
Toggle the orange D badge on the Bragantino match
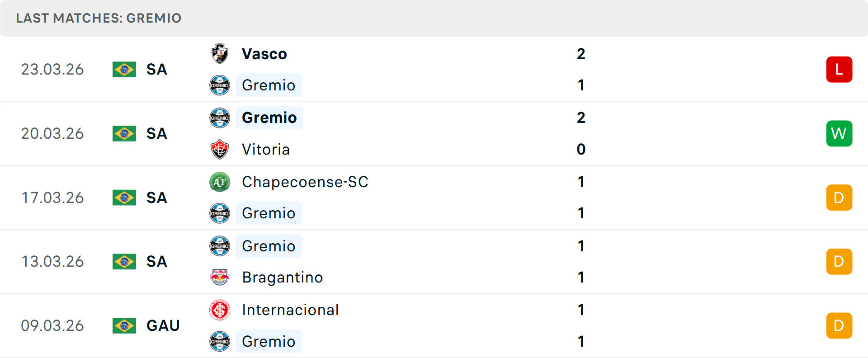pos(839,261)
